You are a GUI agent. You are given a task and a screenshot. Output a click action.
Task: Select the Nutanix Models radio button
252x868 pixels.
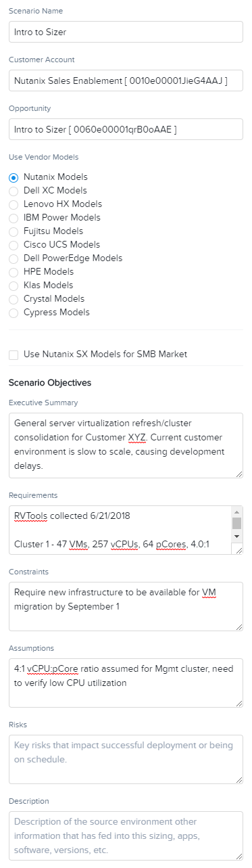pos(14,177)
